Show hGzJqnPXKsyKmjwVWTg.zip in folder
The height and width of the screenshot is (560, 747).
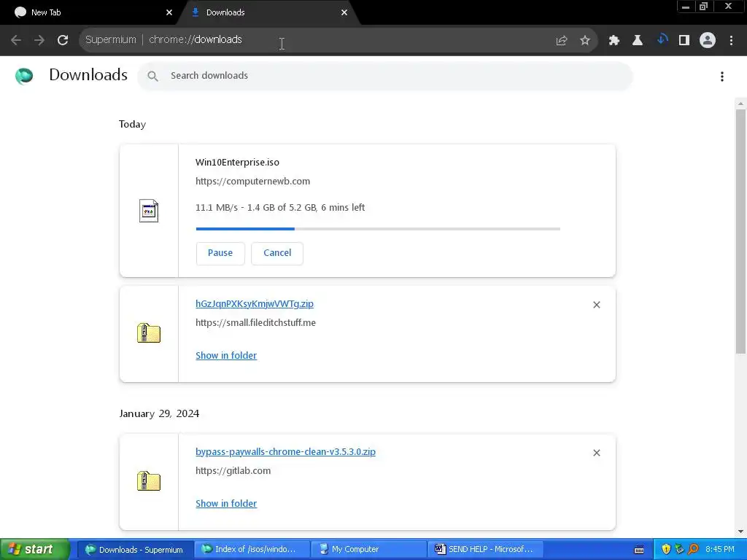click(x=226, y=356)
